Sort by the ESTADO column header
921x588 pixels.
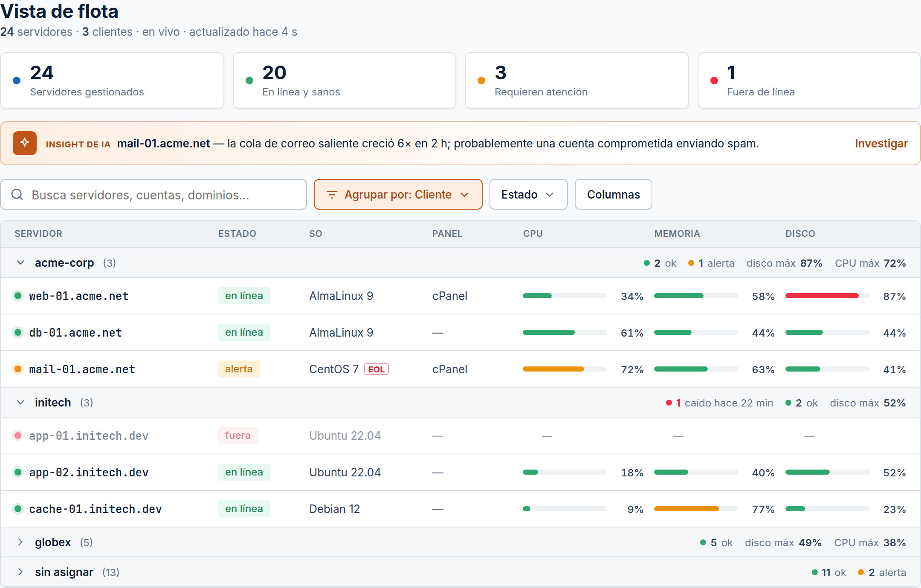point(237,233)
